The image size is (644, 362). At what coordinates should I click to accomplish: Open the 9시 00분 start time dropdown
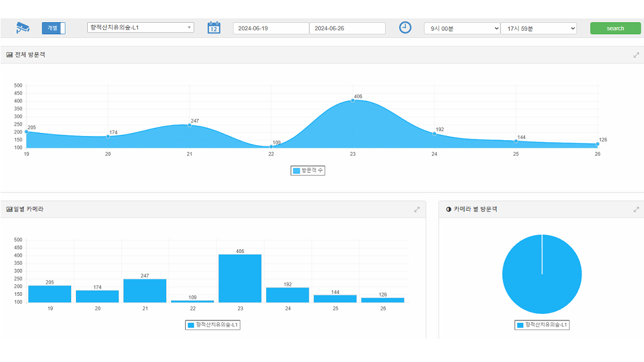click(x=462, y=28)
